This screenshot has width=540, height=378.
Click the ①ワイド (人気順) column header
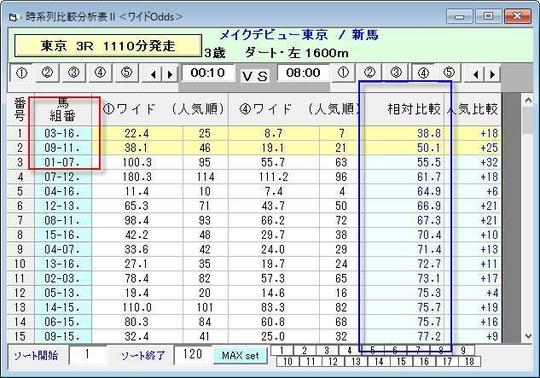click(160, 109)
